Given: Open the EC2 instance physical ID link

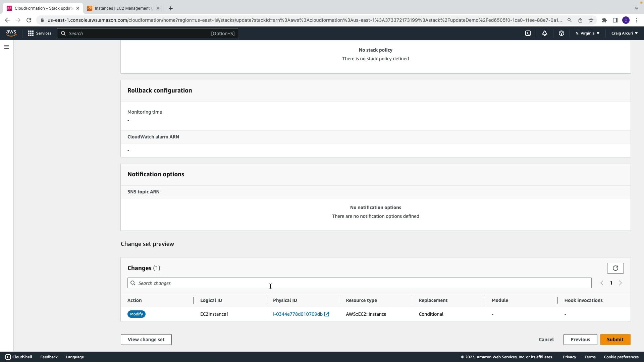Looking at the screenshot, I should click(298, 314).
